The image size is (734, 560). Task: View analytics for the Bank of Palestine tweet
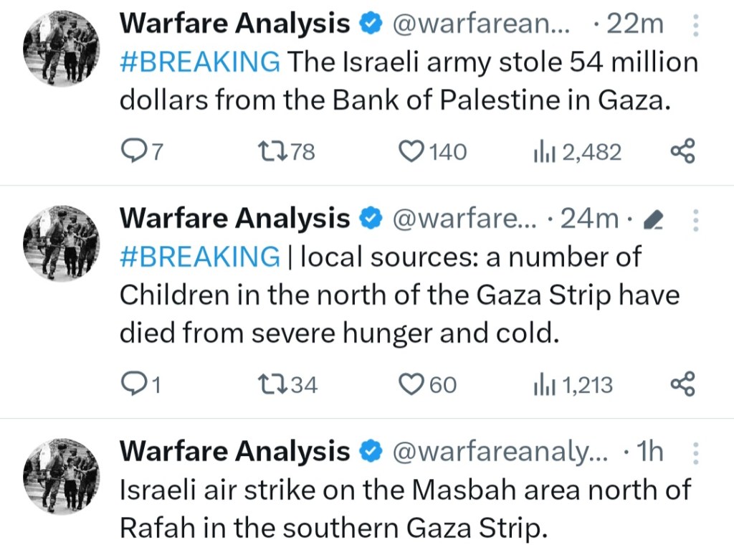541,151
